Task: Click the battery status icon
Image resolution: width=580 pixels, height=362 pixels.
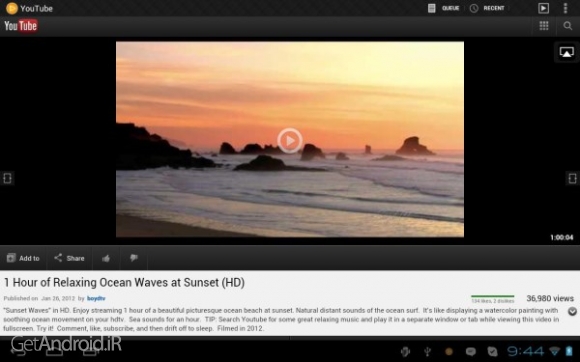Action: pyautogui.click(x=569, y=351)
